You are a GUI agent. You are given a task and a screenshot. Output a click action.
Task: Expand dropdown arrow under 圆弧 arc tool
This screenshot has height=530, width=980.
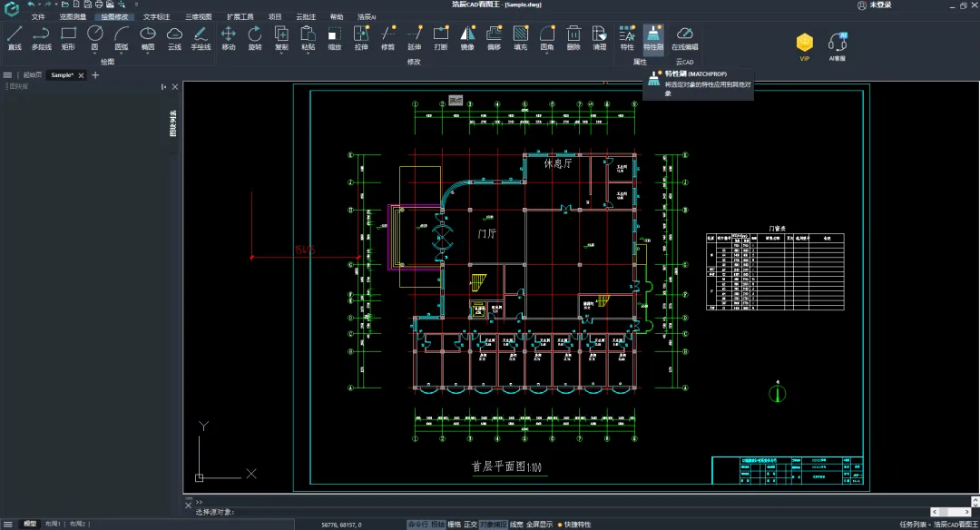(122, 54)
